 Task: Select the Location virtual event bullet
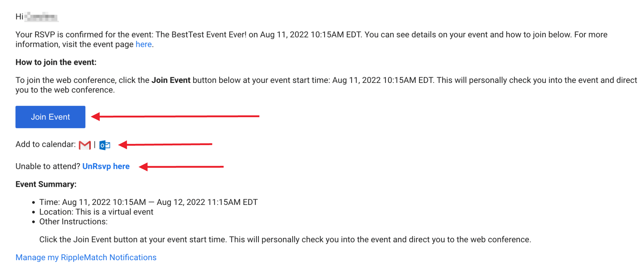pos(96,212)
